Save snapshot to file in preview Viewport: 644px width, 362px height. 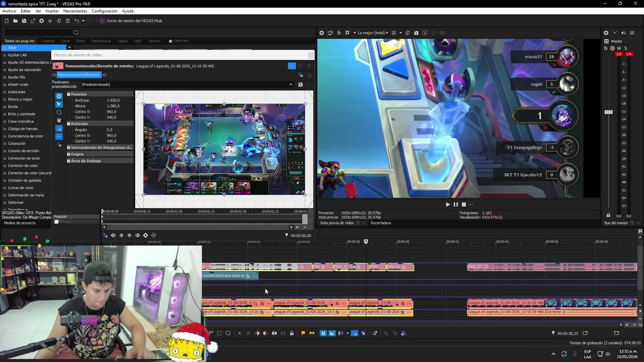pyautogui.click(x=416, y=33)
